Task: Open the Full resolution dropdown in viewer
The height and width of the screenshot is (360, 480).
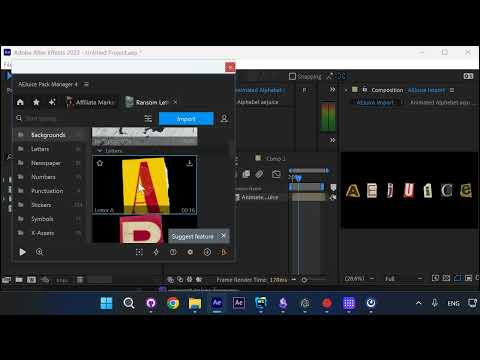Action: [x=403, y=278]
